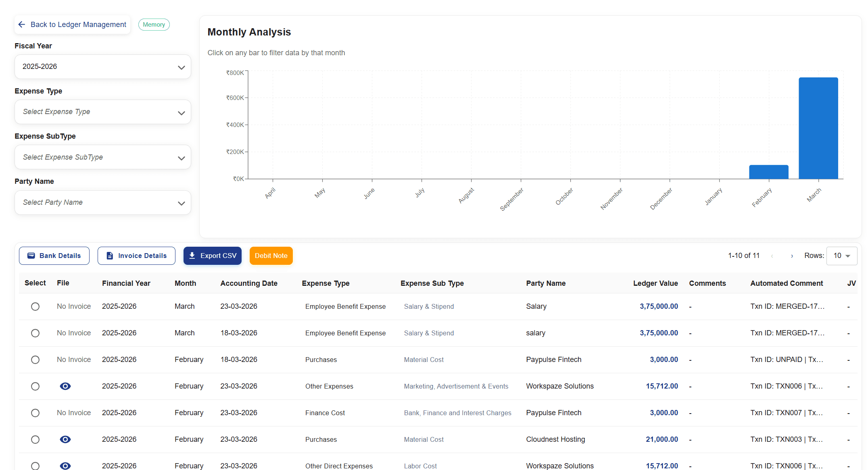View invoice for Other Direct Expenses row
Viewport: 868px width, 470px height.
tap(65, 466)
